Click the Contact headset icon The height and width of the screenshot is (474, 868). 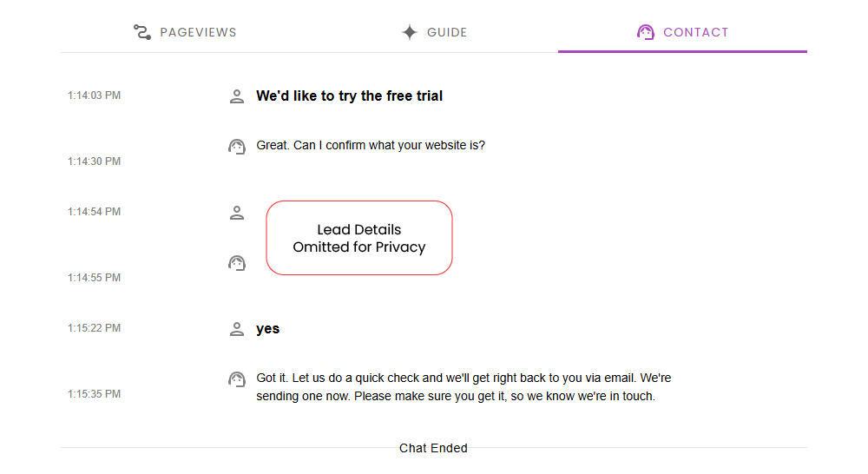(x=645, y=32)
